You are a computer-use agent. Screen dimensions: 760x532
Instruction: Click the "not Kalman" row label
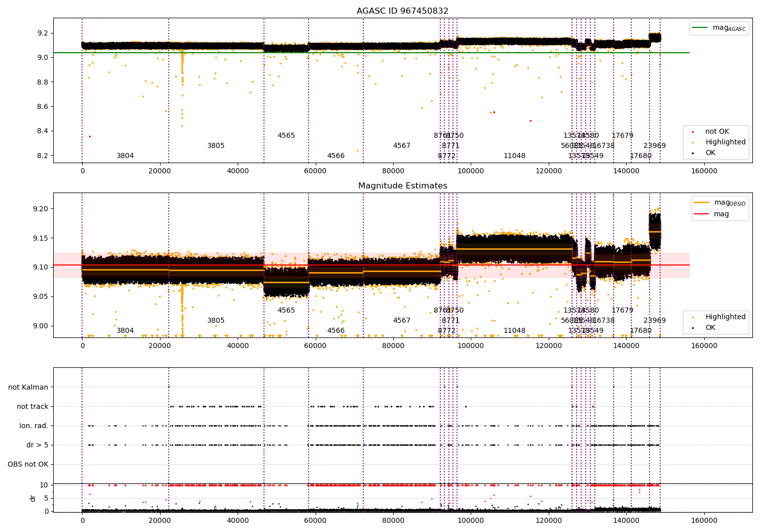[x=28, y=387]
